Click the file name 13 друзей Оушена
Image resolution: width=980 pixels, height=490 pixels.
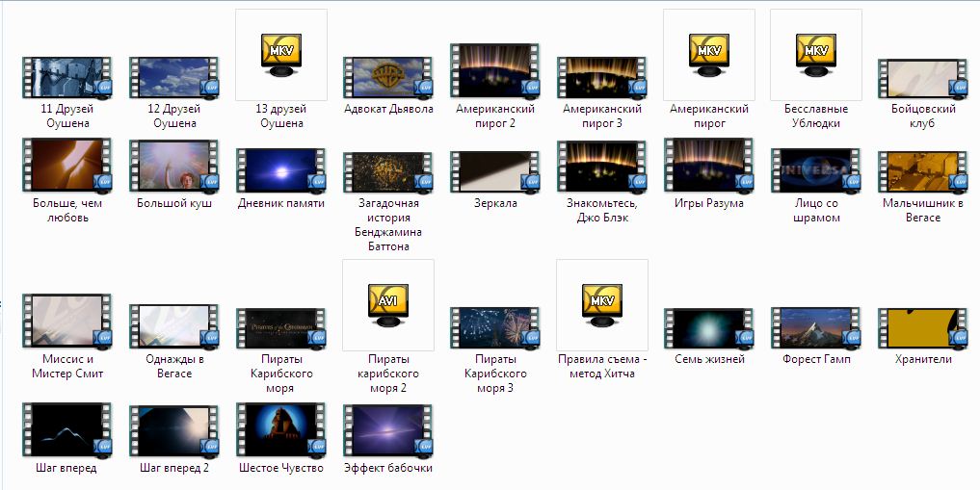[x=281, y=116]
